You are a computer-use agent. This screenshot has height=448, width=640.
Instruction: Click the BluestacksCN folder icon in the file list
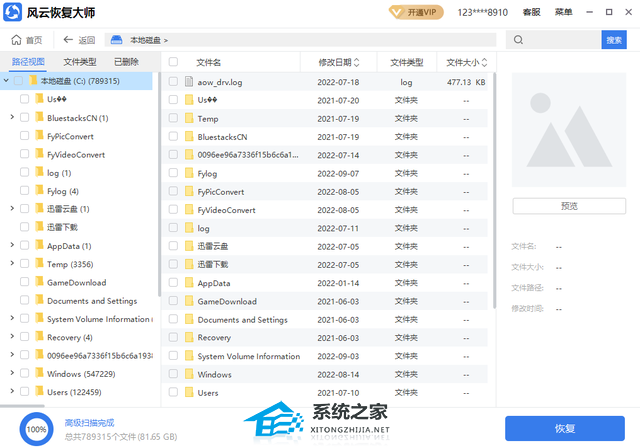[x=189, y=137]
